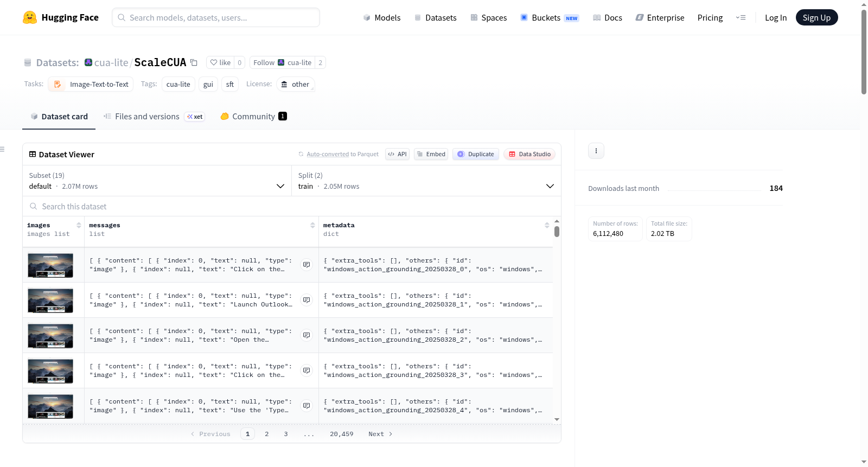Open the cua-lite owner link in title
The width and height of the screenshot is (868, 467).
tap(111, 62)
